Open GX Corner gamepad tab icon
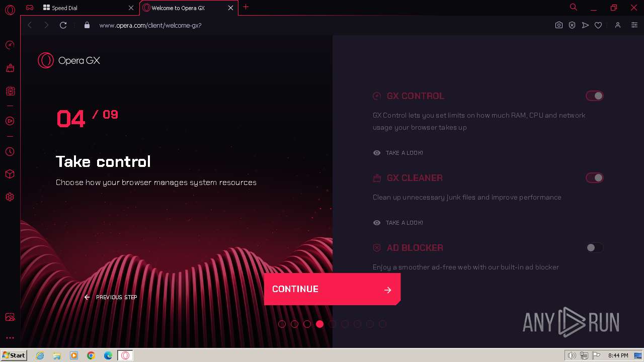 point(30,8)
